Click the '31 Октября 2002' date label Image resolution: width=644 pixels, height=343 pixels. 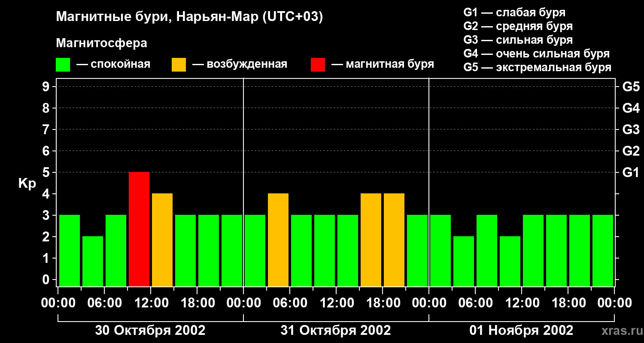click(x=336, y=331)
